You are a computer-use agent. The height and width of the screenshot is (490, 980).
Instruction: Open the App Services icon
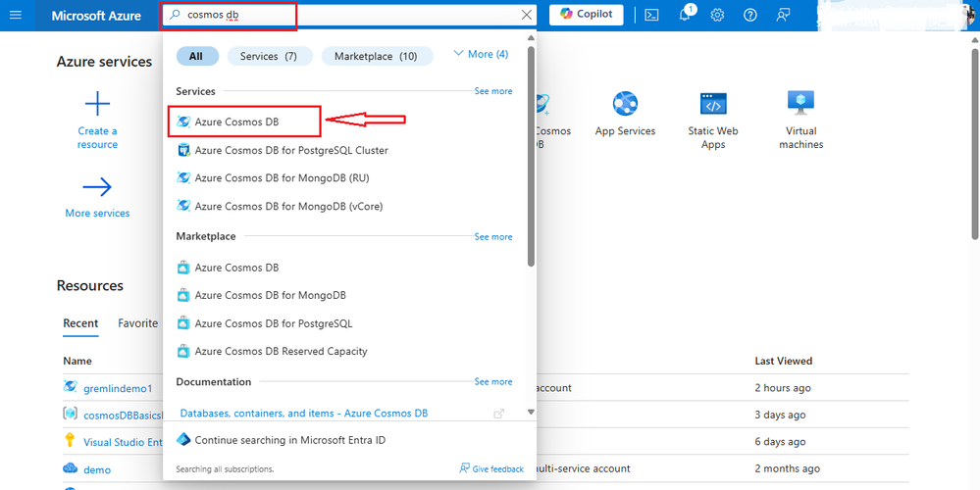point(625,104)
